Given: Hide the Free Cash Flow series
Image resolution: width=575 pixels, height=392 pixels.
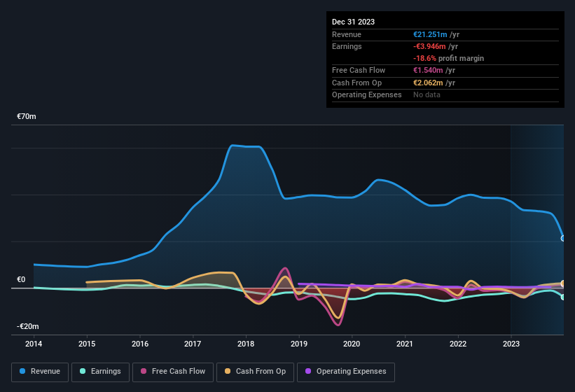Looking at the screenshot, I should (x=172, y=372).
